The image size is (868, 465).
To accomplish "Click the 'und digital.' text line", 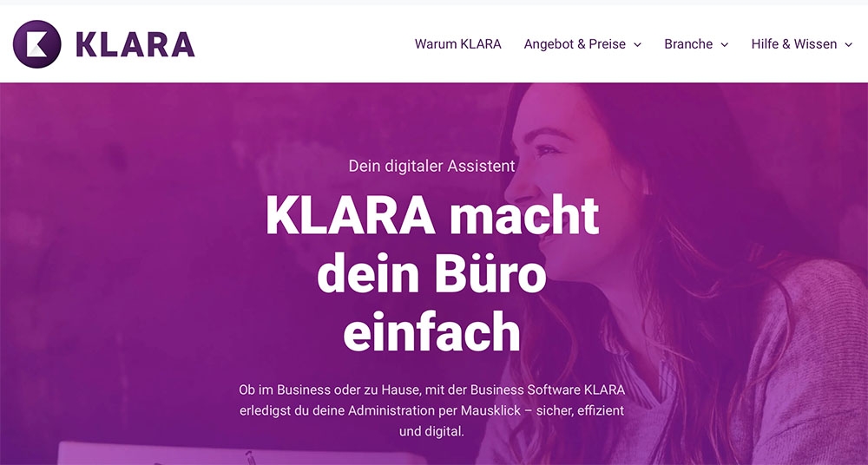I will pyautogui.click(x=431, y=431).
